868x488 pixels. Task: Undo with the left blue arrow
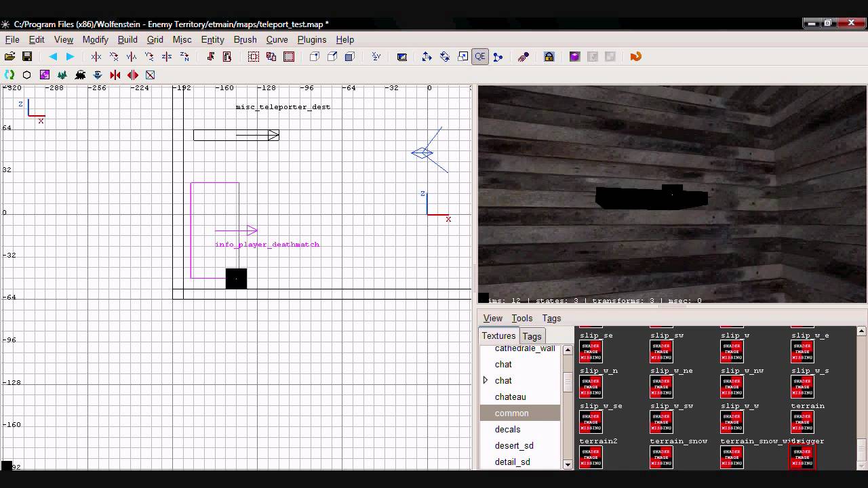53,57
